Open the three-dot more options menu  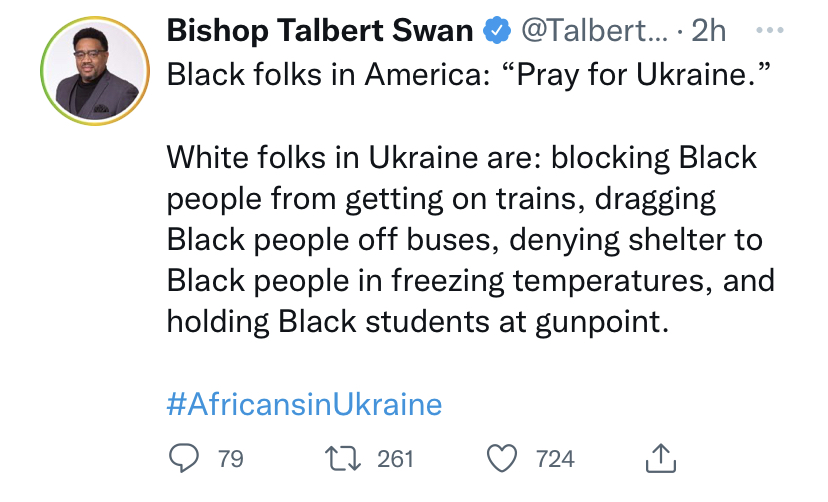pos(767,30)
